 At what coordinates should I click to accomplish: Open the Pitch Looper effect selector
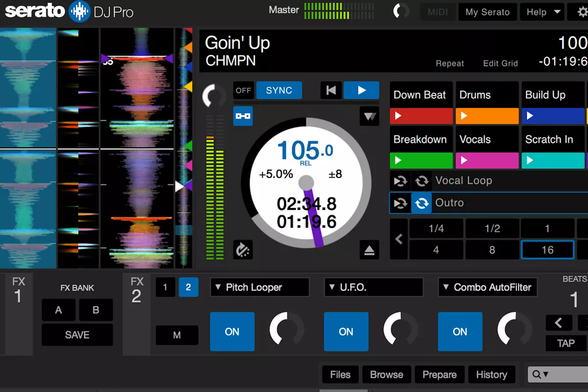coord(259,287)
